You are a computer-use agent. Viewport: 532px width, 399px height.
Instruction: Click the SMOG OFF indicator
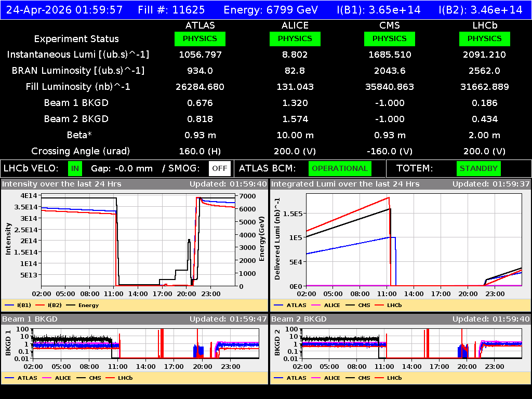point(220,169)
